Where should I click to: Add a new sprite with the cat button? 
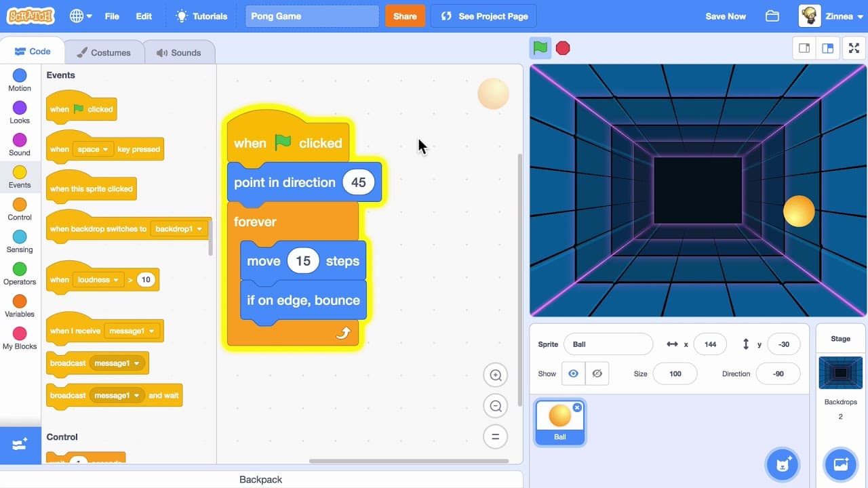tap(783, 464)
